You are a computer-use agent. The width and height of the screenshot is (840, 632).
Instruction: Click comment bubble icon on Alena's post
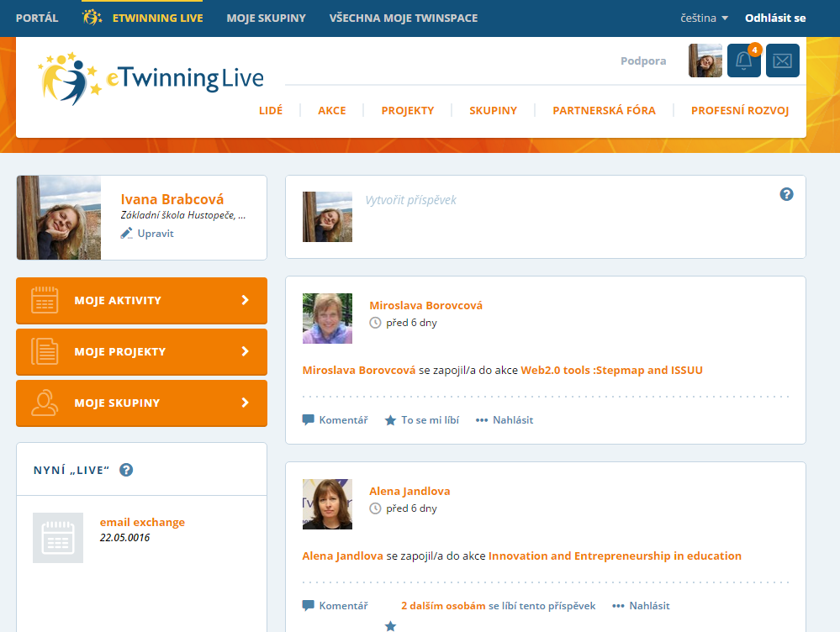308,606
